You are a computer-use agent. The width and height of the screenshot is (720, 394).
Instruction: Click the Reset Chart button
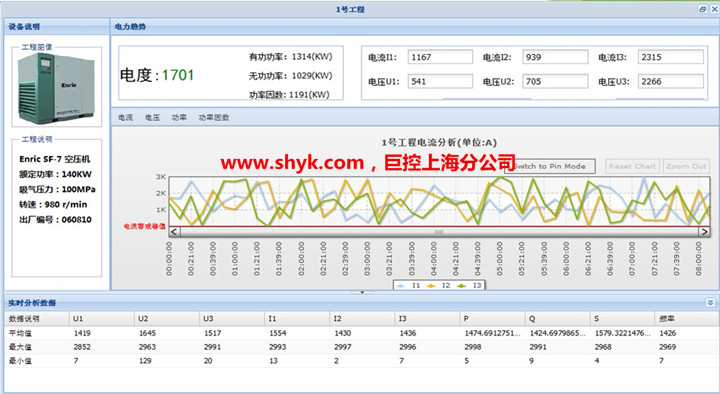coord(632,166)
